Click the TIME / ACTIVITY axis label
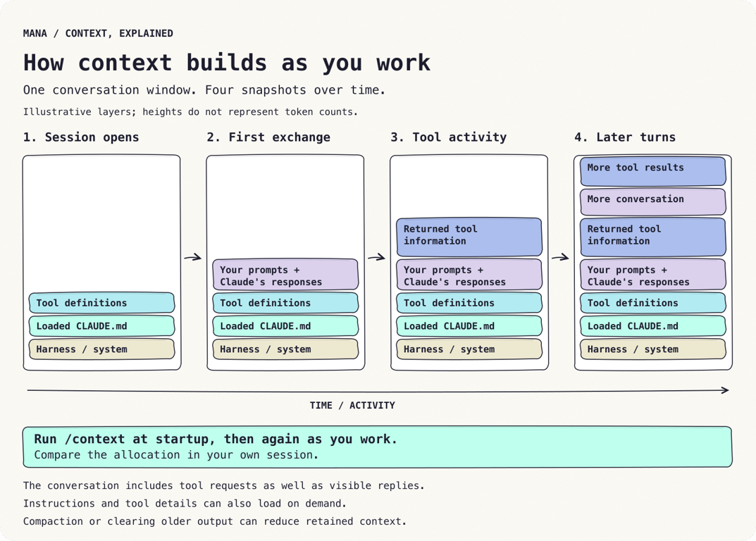The height and width of the screenshot is (541, 756). coord(352,406)
